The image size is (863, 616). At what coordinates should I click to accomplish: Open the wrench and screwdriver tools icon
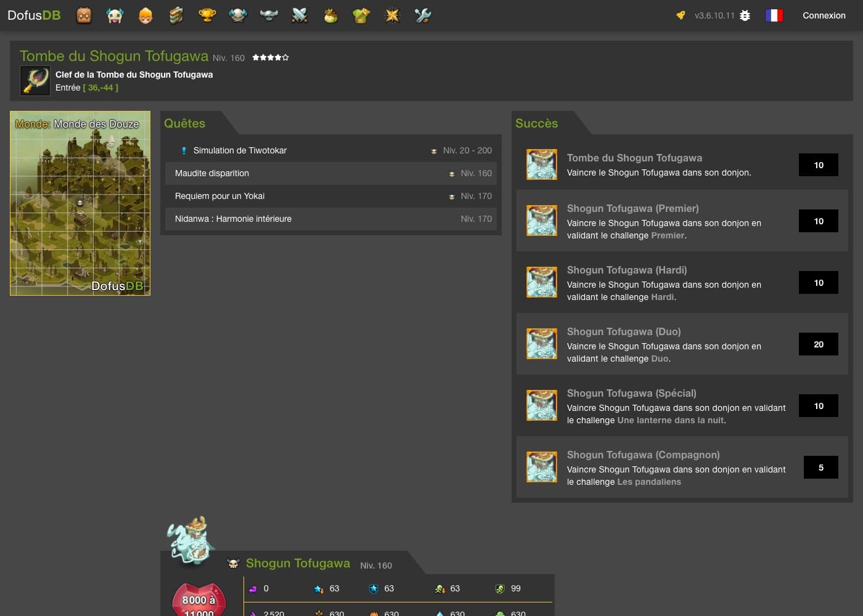423,15
